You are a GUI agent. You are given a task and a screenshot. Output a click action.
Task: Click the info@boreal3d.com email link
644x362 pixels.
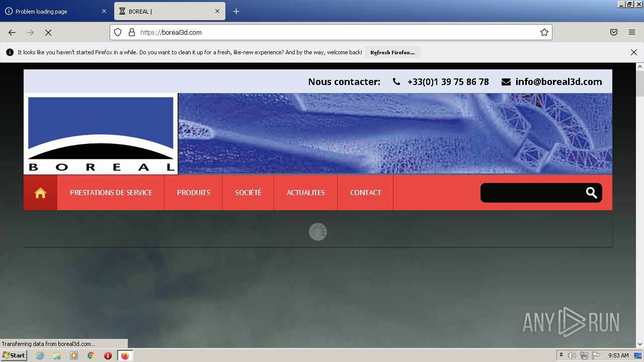coord(558,81)
